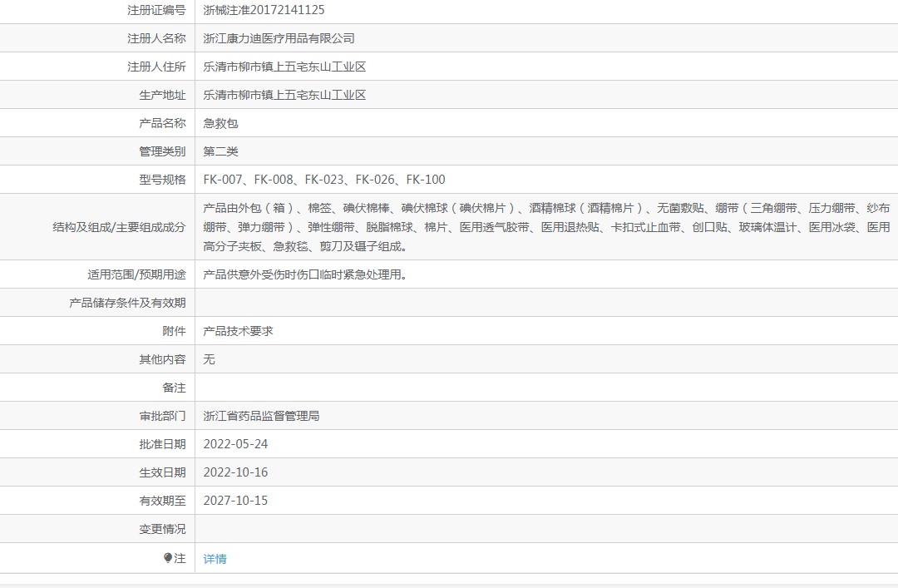This screenshot has width=898, height=588.
Task: Select company name 浙江康力迪医疗用品有限公司
Action: (x=279, y=38)
